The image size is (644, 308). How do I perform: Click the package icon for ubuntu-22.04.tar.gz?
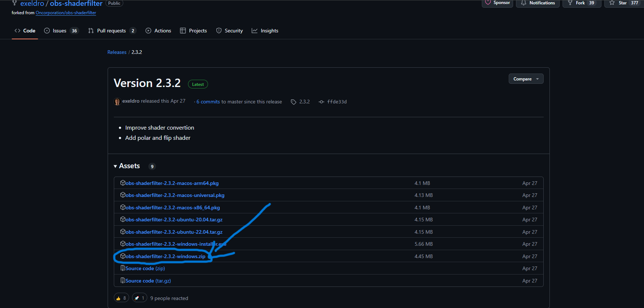123,232
